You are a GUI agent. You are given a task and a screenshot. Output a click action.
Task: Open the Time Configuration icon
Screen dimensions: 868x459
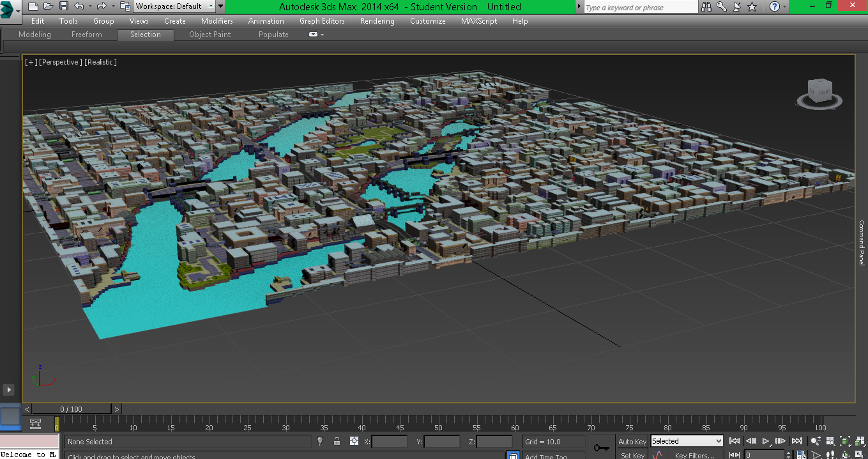(801, 455)
